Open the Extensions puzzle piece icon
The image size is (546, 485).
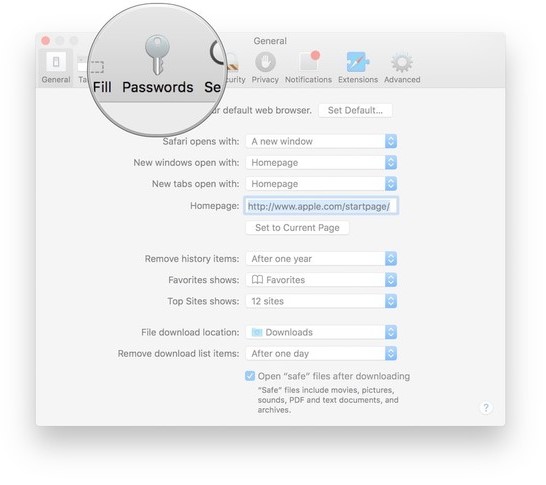(x=358, y=62)
